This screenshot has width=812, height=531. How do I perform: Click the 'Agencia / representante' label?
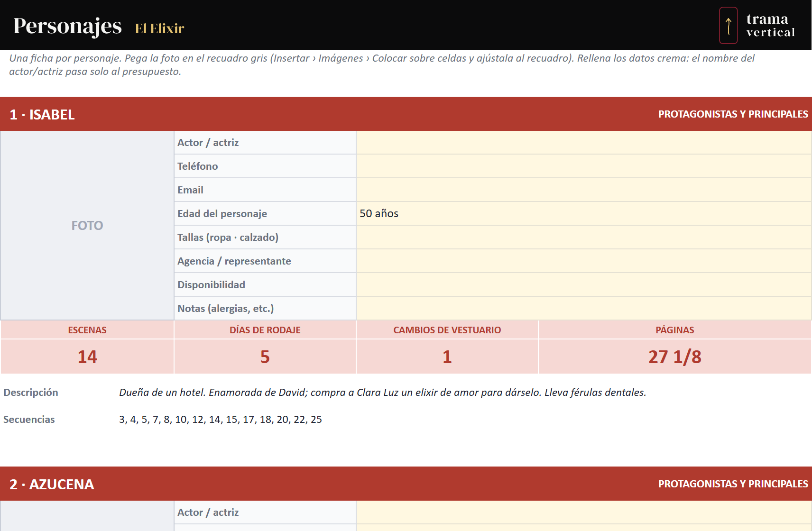coord(234,261)
